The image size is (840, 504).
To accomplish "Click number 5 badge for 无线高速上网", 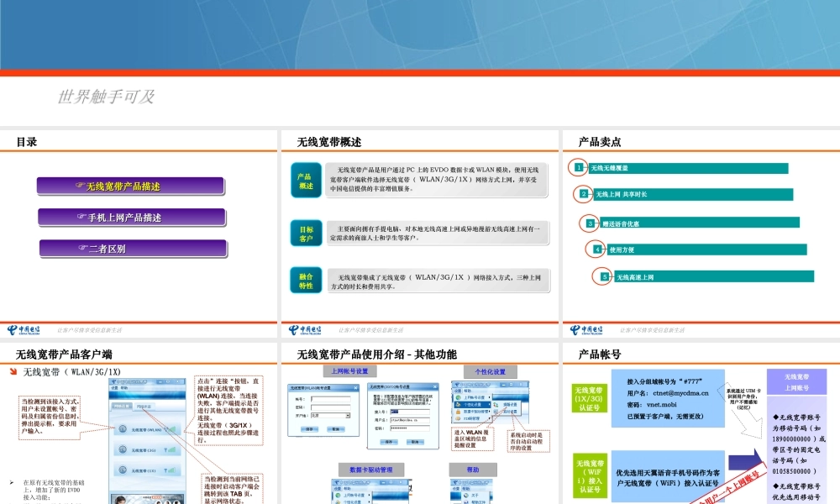I will [603, 276].
